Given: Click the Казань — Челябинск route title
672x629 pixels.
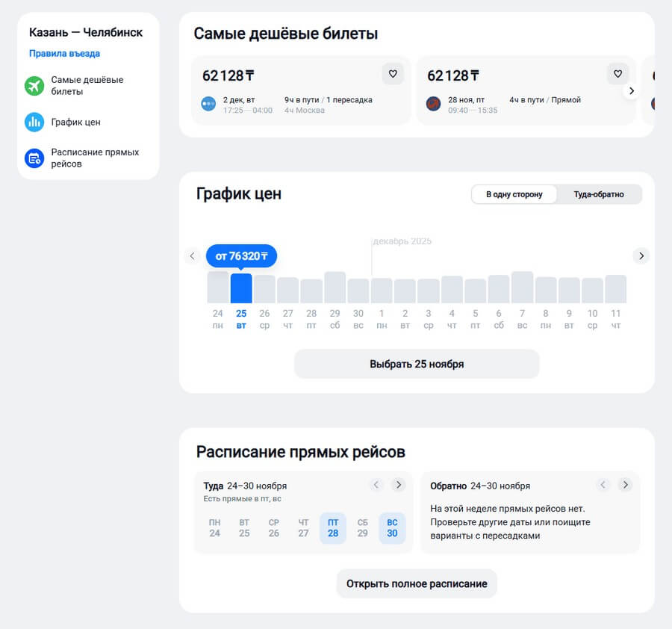Looking at the screenshot, I should pos(86,33).
